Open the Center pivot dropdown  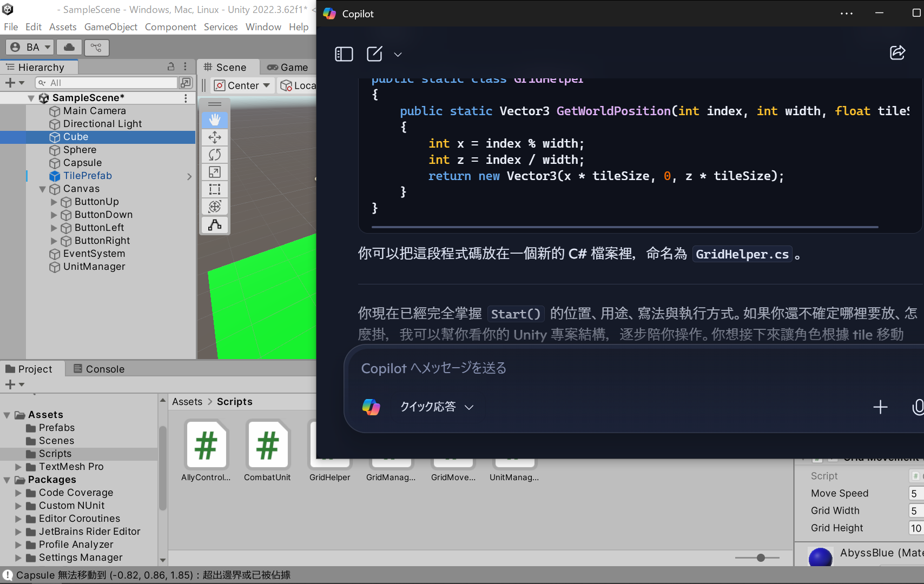click(x=242, y=85)
